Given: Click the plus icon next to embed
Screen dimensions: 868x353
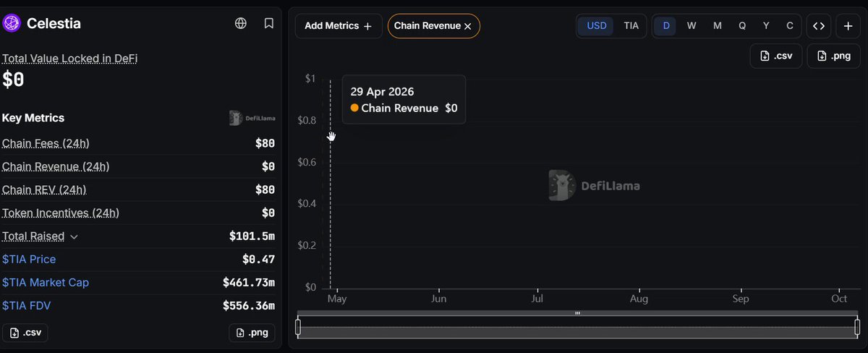Looking at the screenshot, I should click(848, 26).
